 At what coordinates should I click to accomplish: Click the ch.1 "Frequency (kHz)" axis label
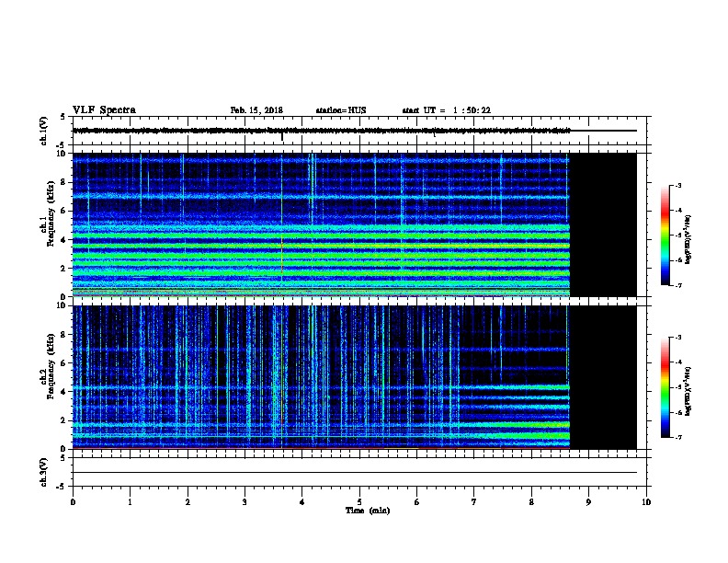51,214
